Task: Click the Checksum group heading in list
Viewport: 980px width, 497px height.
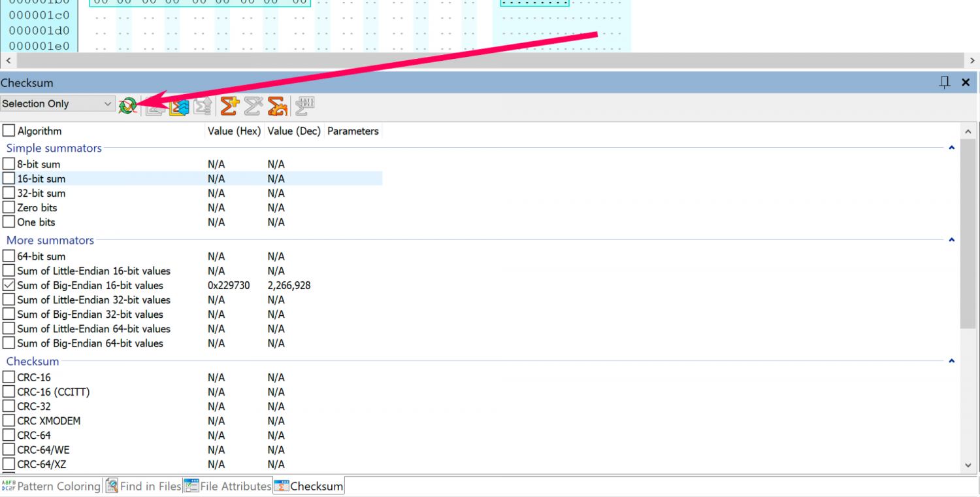Action: coord(33,361)
